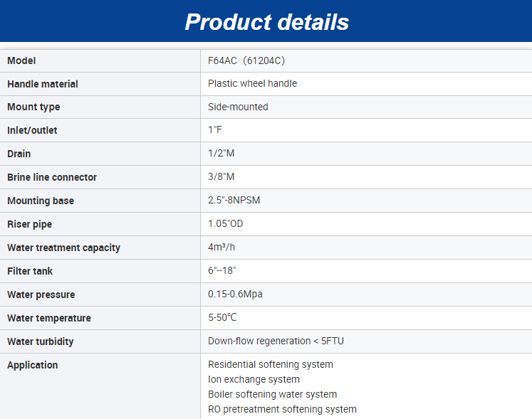Click the F64AC (61204C) model value
The height and width of the screenshot is (419, 532).
(x=246, y=61)
